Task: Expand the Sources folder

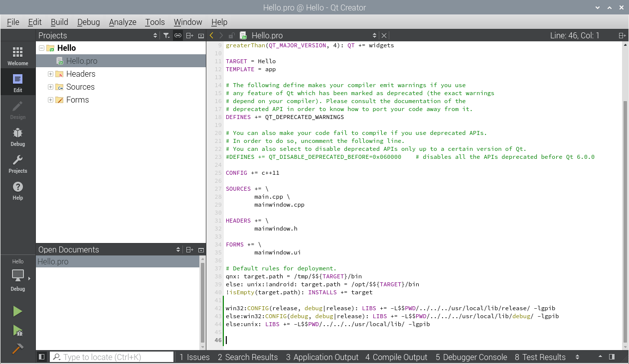Action: click(x=50, y=87)
